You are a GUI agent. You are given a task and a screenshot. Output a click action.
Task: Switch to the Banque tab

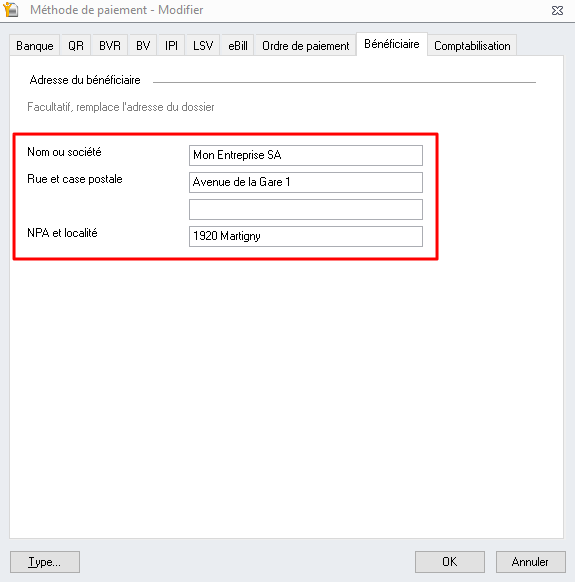35,46
